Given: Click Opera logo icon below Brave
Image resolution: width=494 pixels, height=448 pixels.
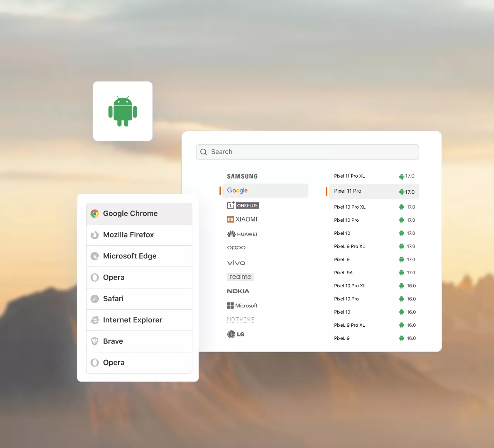Looking at the screenshot, I should point(95,363).
